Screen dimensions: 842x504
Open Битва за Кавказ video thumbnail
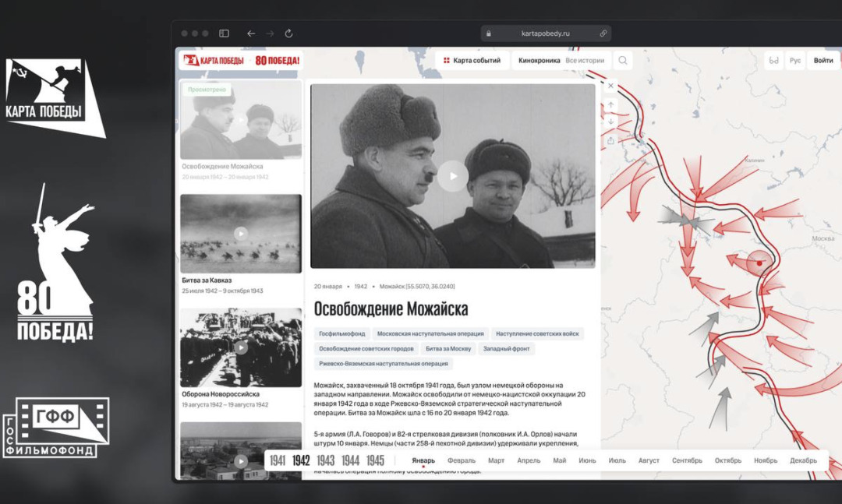pyautogui.click(x=241, y=234)
